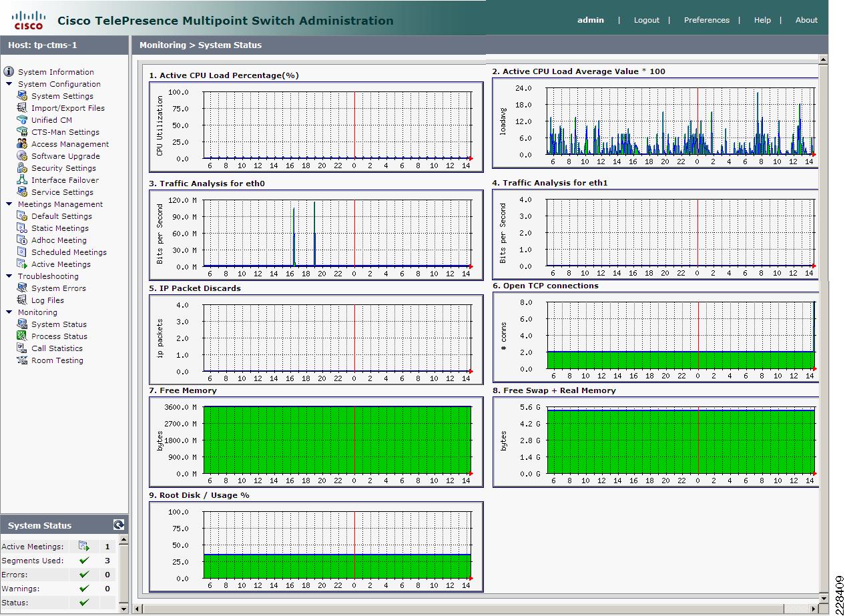Screen dimensions: 845x616
Task: Collapse the Troubleshooting section
Action: point(9,276)
